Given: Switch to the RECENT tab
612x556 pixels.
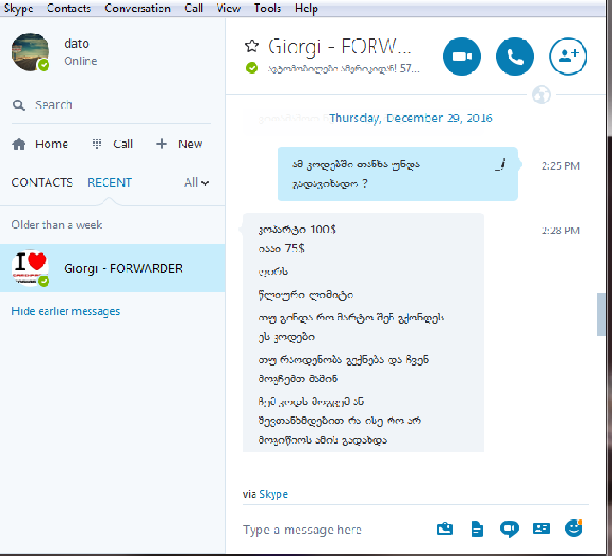Looking at the screenshot, I should pyautogui.click(x=109, y=183).
